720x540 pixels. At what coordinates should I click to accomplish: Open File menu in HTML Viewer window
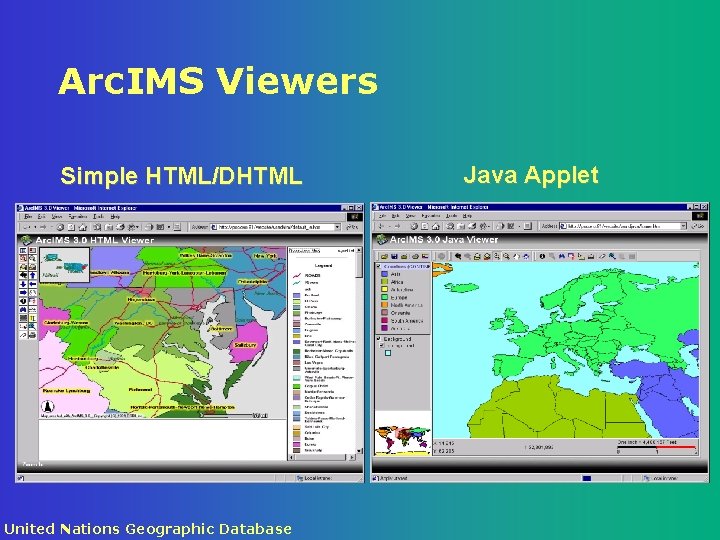click(x=28, y=216)
